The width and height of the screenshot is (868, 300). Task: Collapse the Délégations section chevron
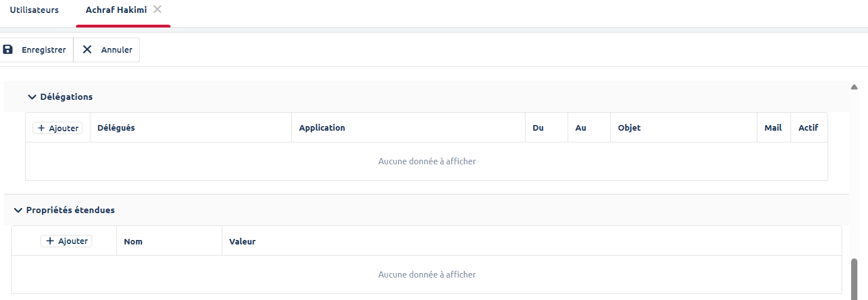coord(32,97)
